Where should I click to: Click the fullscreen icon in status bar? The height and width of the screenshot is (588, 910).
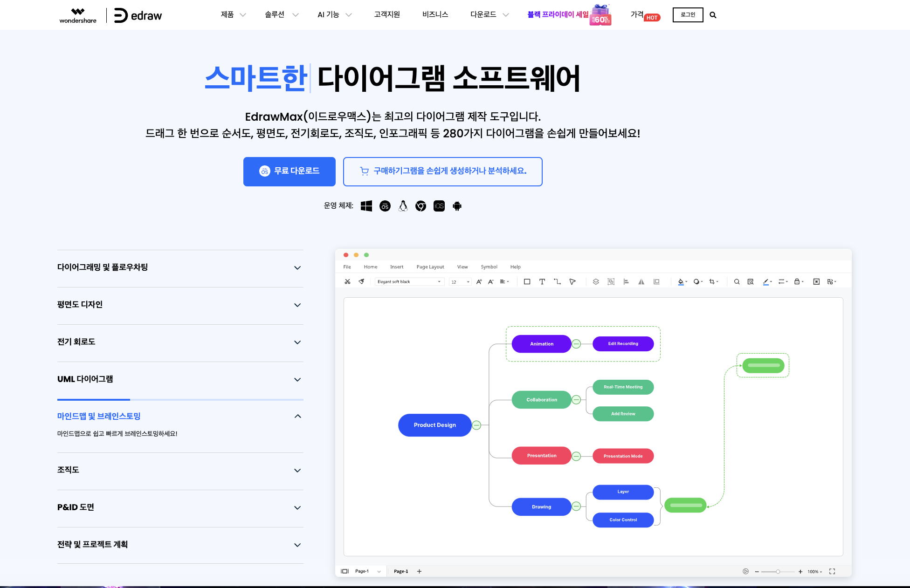(832, 571)
